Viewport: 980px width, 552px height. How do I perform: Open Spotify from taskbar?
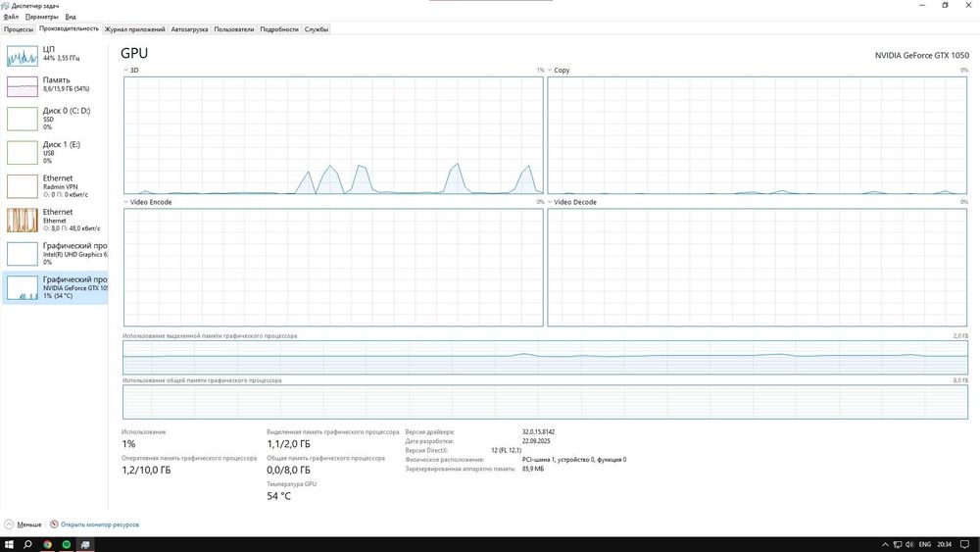(67, 544)
